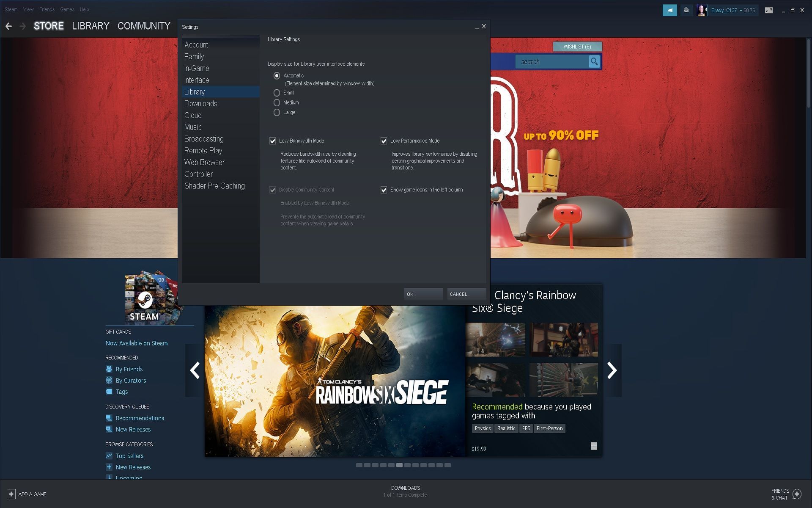812x508 pixels.
Task: Open the announcements megaphone icon
Action: point(669,10)
